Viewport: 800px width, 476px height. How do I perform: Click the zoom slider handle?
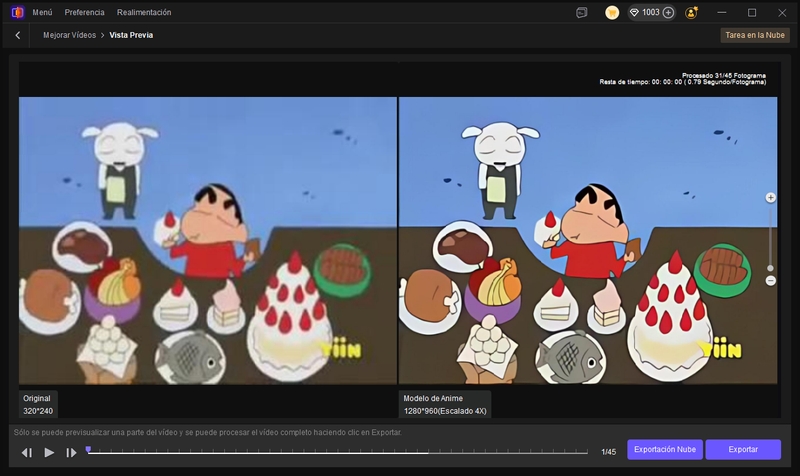(770, 268)
